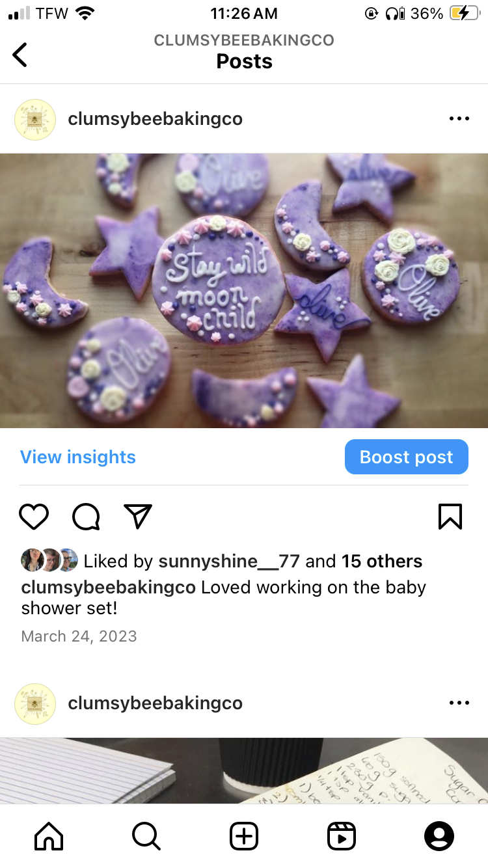Open the Reels tab
Image resolution: width=488 pixels, height=868 pixels.
click(342, 836)
